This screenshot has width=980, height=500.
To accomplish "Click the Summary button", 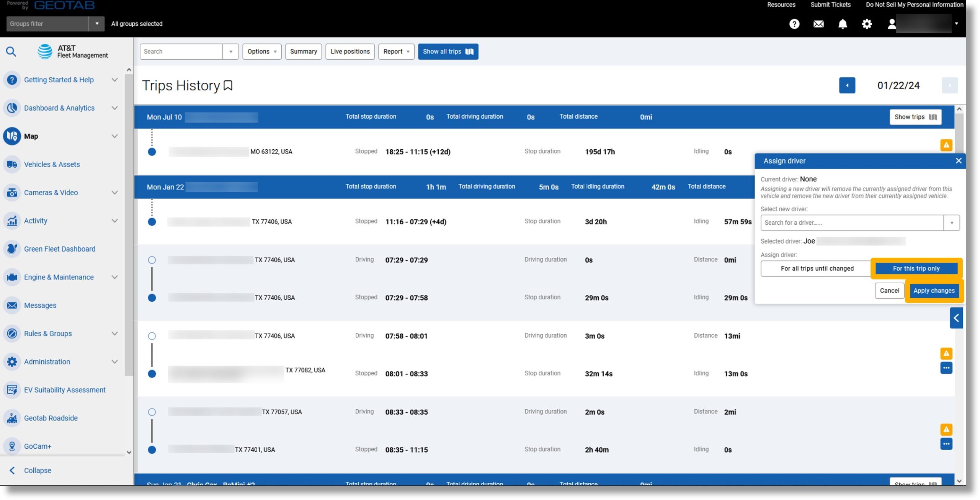I will click(x=304, y=52).
